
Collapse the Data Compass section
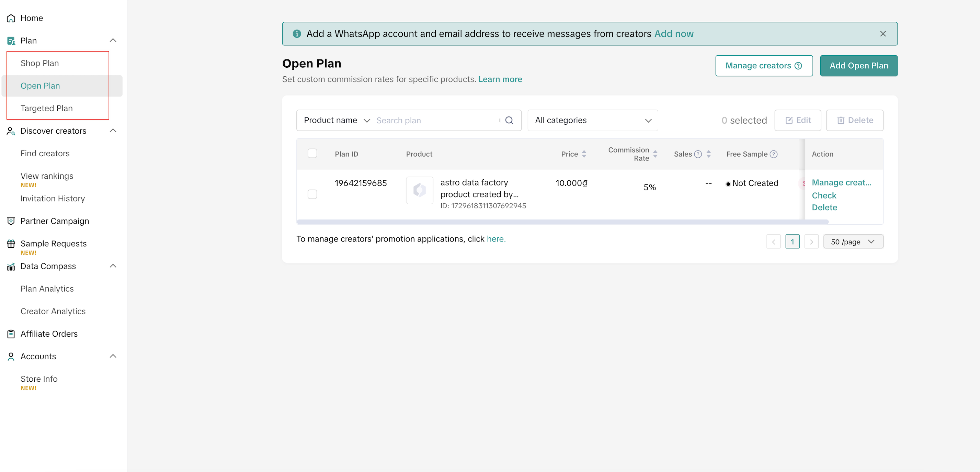point(113,266)
